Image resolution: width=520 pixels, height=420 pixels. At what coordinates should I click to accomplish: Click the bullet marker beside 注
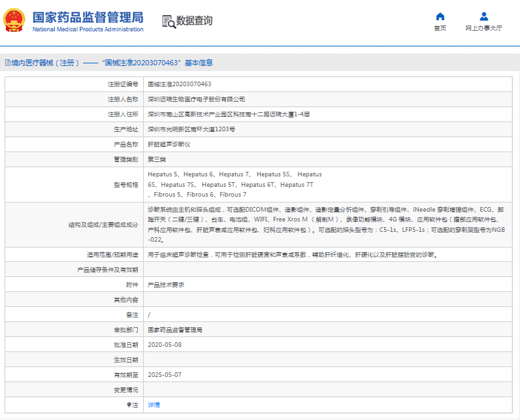[129, 405]
